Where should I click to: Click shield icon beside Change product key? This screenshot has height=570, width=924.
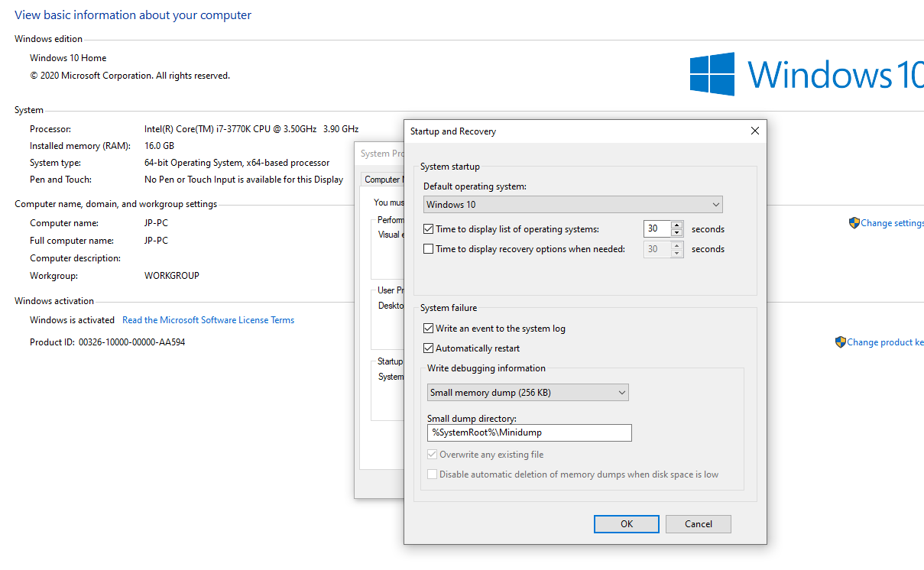click(841, 342)
